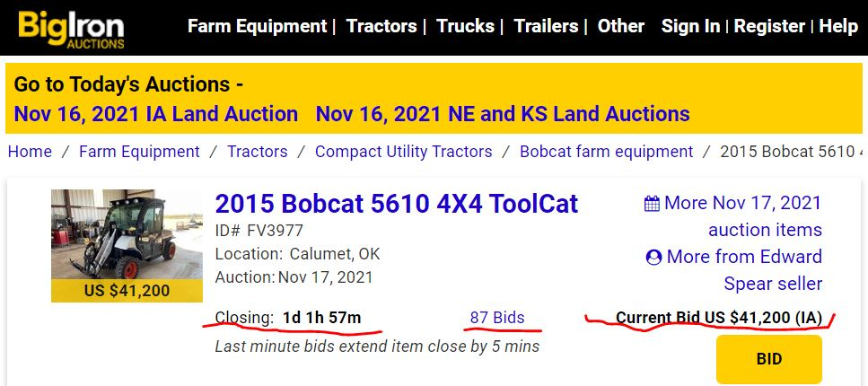Viewport: 868px width, 386px height.
Task: Open the Farm Equipment menu
Action: pos(258,26)
